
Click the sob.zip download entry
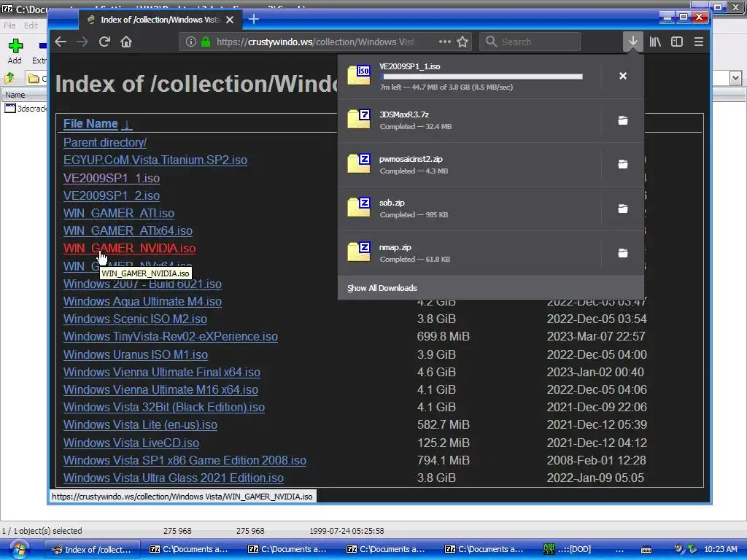469,209
